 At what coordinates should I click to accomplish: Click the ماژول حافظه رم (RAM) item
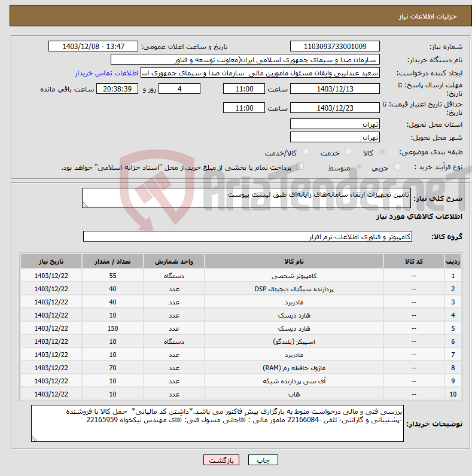[x=294, y=368]
